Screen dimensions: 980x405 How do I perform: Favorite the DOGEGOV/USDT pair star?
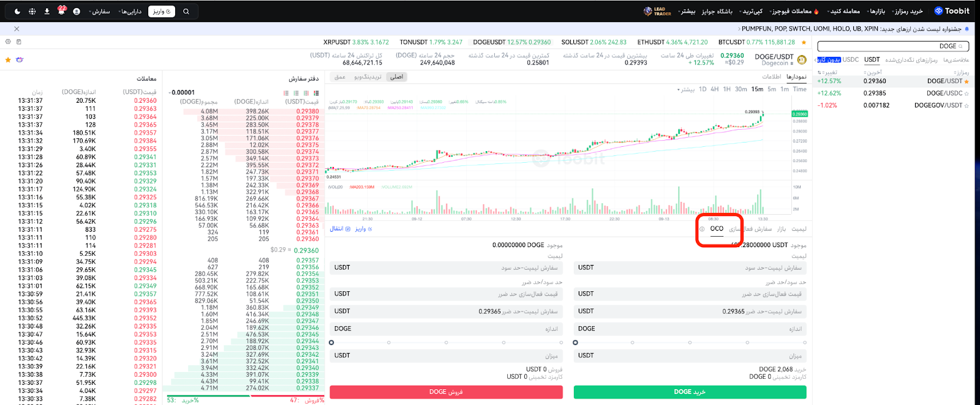(967, 106)
